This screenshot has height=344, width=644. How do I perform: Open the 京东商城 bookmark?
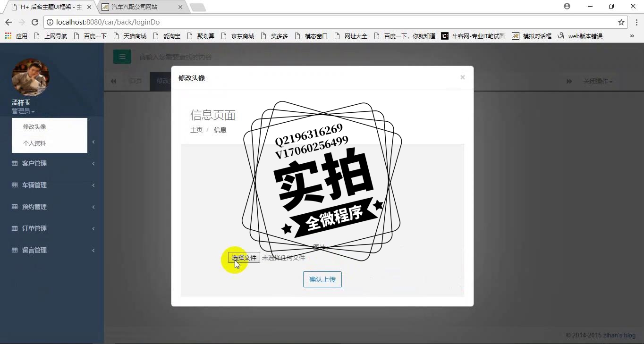pos(237,36)
